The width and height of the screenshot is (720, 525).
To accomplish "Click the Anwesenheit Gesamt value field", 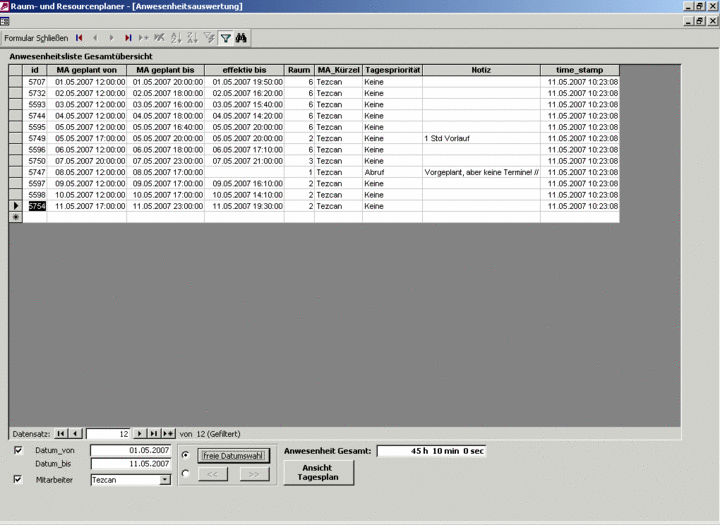I will click(x=431, y=451).
